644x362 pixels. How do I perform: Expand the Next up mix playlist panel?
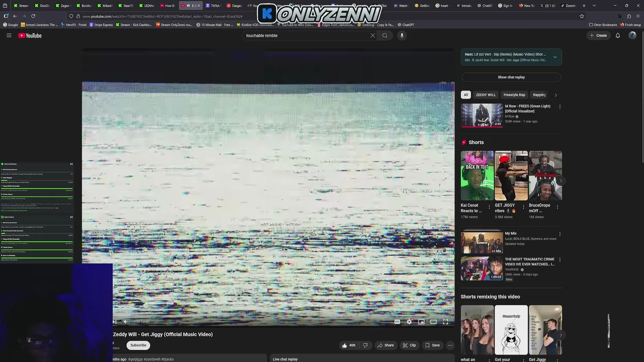point(555,57)
